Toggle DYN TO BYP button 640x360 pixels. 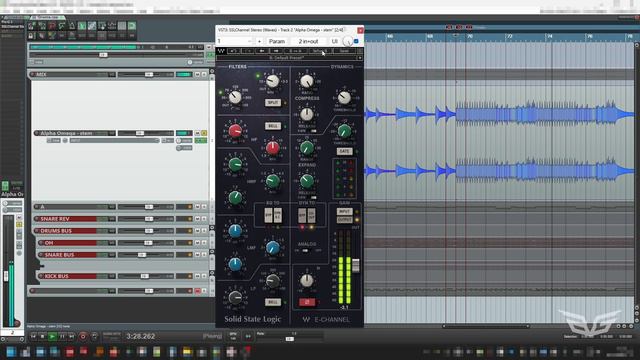[302, 215]
